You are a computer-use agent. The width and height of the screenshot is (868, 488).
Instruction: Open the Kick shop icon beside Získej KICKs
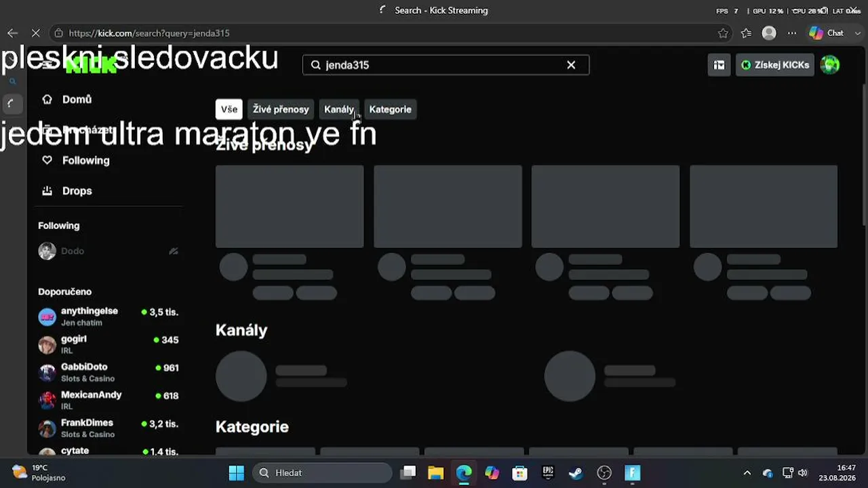pyautogui.click(x=719, y=65)
